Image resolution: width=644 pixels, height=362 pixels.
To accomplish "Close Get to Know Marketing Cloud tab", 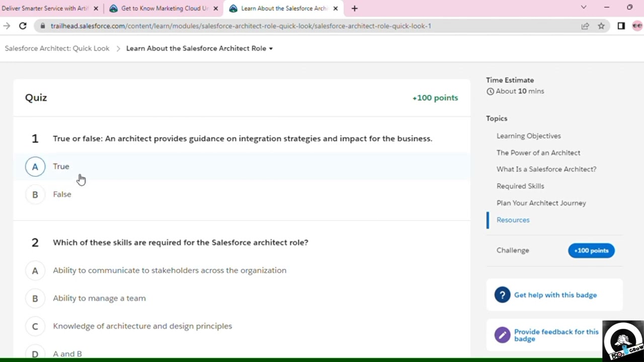I will click(215, 9).
